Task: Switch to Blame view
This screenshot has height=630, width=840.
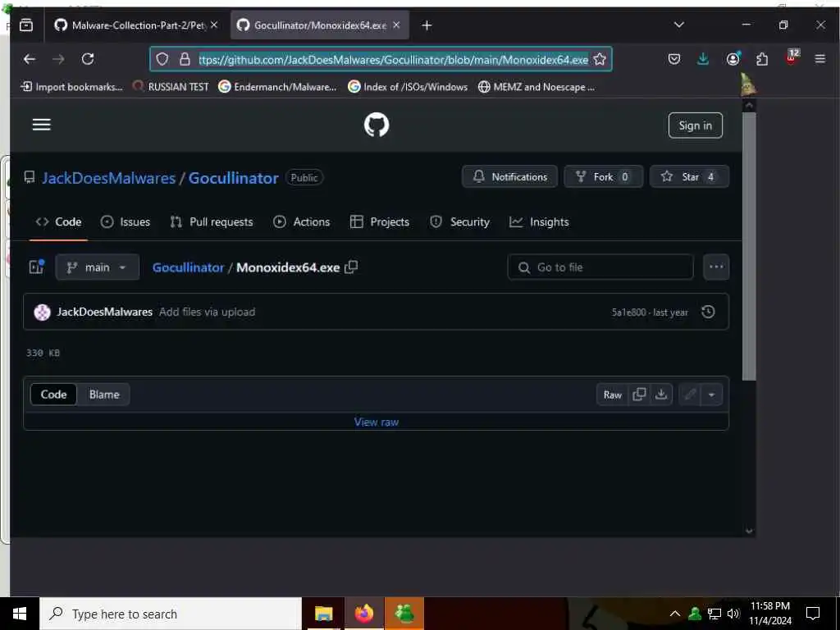Action: click(104, 395)
